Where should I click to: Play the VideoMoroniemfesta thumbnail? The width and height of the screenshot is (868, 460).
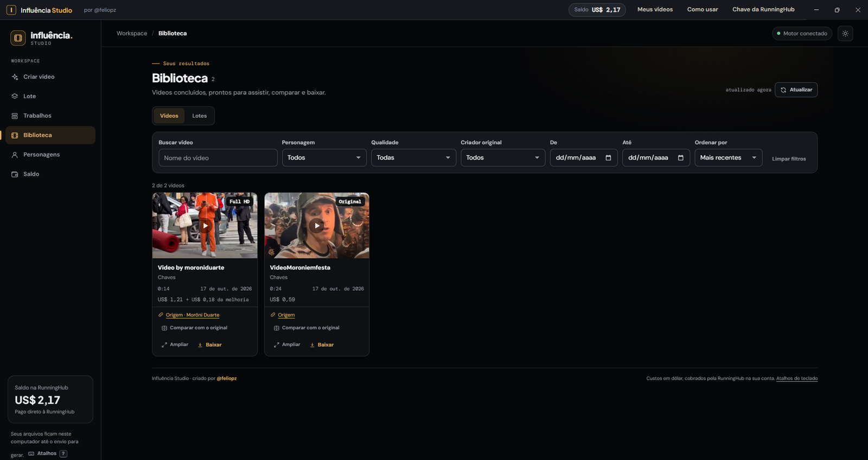(317, 226)
